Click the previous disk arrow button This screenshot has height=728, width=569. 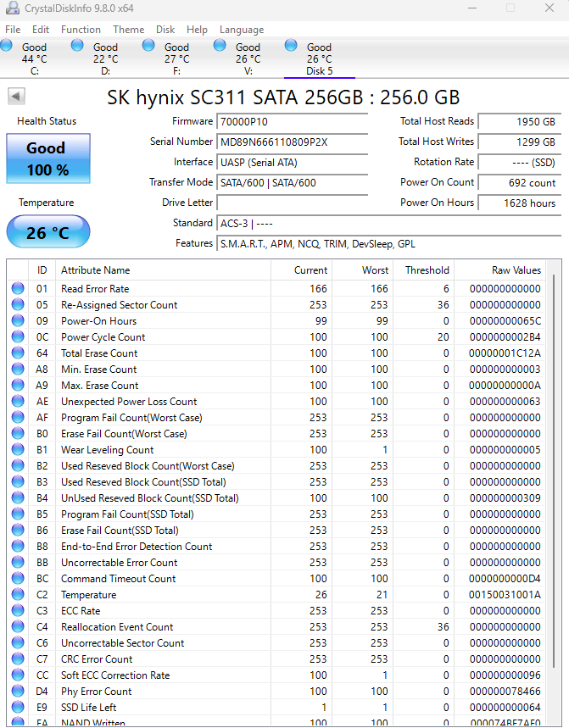(16, 97)
